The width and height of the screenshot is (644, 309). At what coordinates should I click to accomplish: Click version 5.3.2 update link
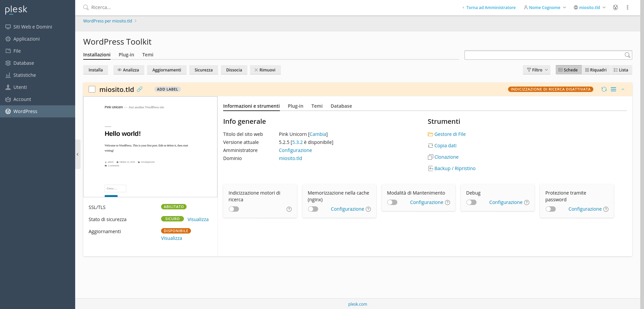pos(297,142)
